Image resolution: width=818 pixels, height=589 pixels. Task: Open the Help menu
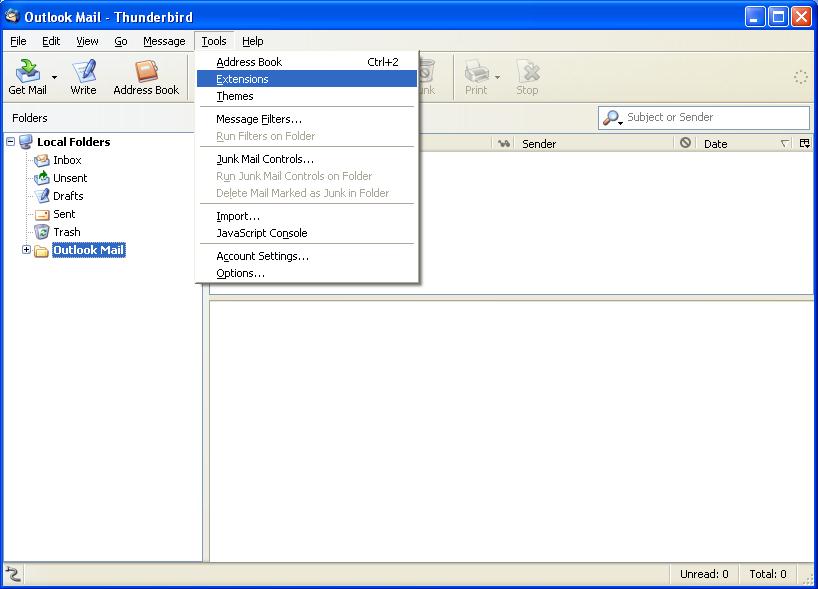[252, 41]
